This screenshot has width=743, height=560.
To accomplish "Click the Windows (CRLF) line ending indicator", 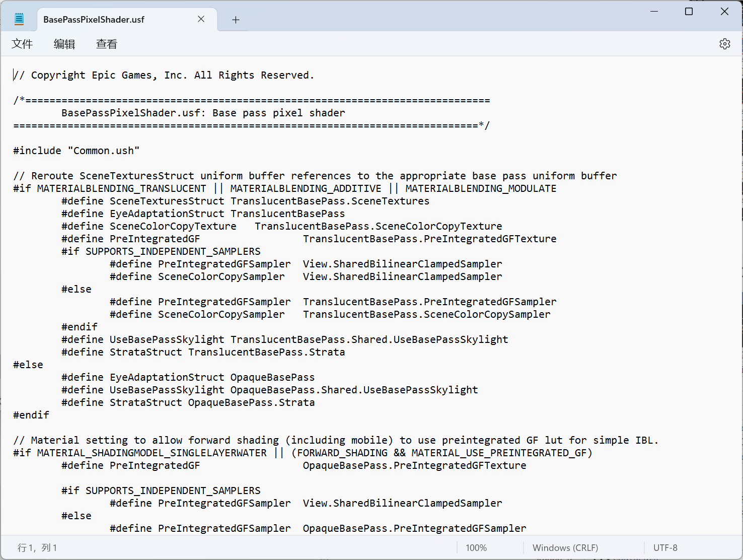I will [565, 547].
